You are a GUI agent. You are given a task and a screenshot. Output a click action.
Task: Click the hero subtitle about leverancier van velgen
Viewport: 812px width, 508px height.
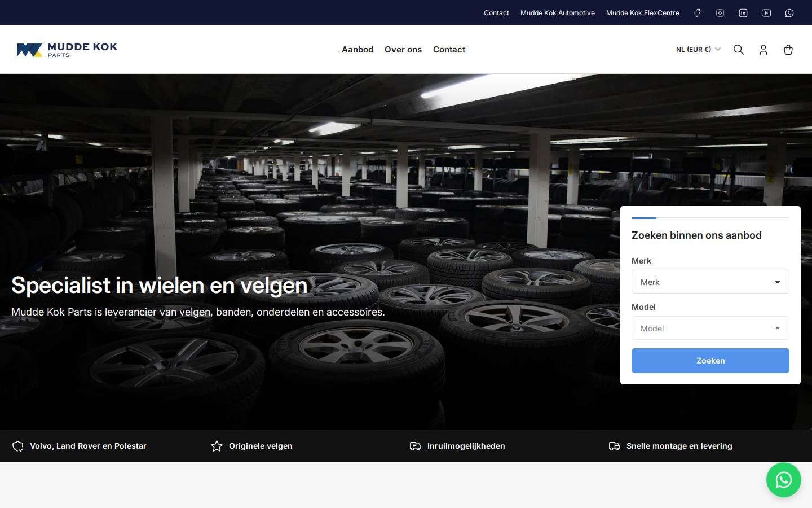click(198, 312)
